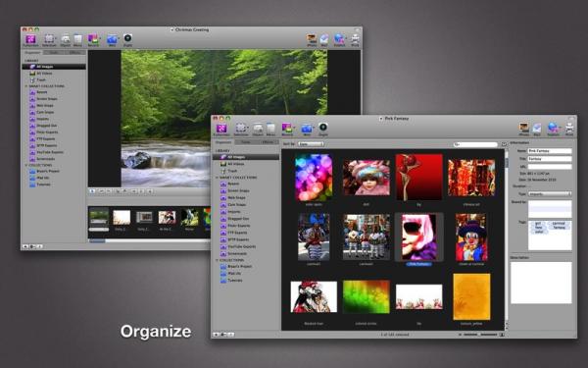Select the doll thumbnail
The image size is (588, 368).
pyautogui.click(x=366, y=178)
